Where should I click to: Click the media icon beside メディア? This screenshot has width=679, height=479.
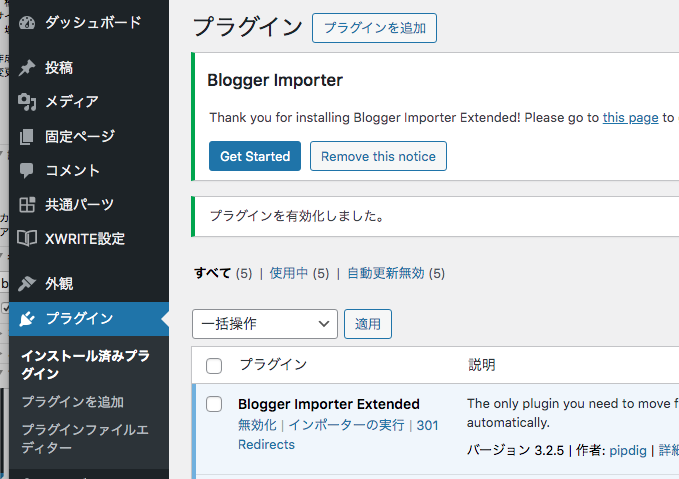point(27,102)
